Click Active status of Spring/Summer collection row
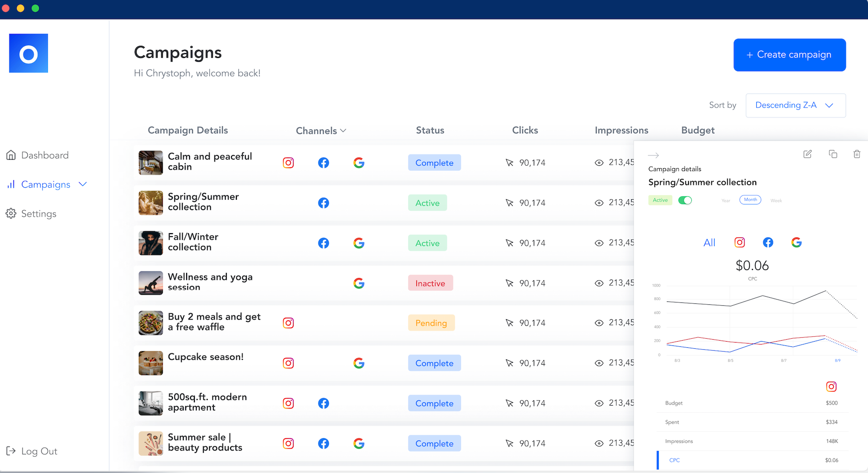Viewport: 868px width, 473px height. (x=427, y=203)
